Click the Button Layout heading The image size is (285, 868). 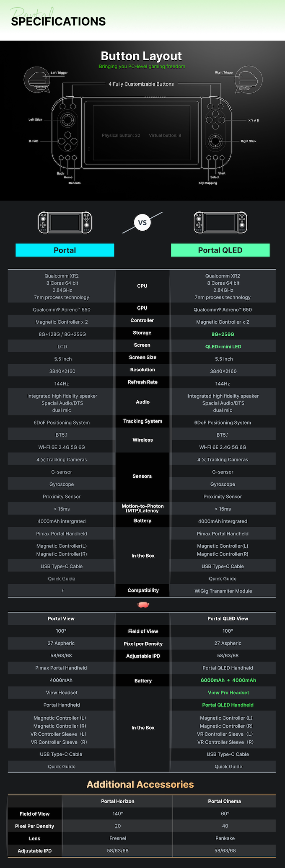point(141,56)
